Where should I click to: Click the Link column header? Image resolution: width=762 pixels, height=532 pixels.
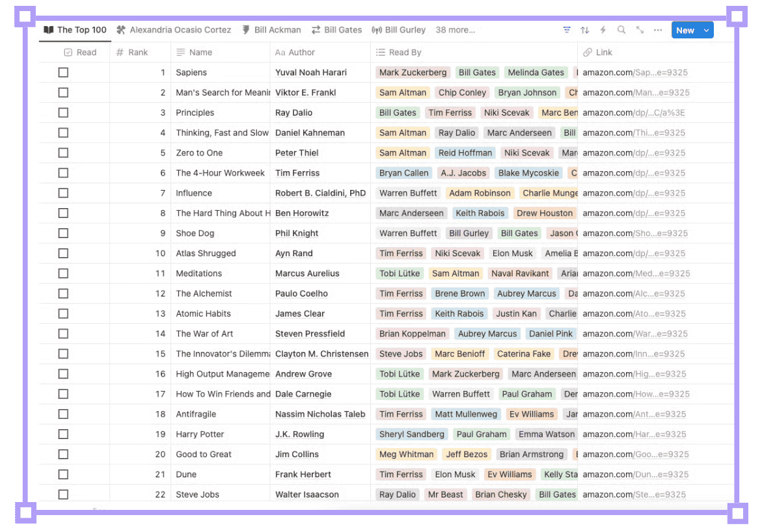655,53
